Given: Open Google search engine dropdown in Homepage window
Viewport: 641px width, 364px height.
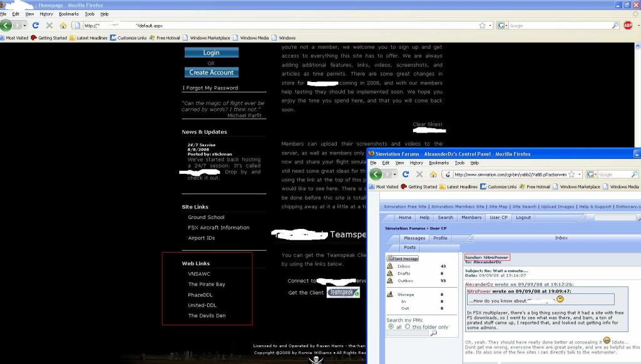Looking at the screenshot, I should (505, 26).
